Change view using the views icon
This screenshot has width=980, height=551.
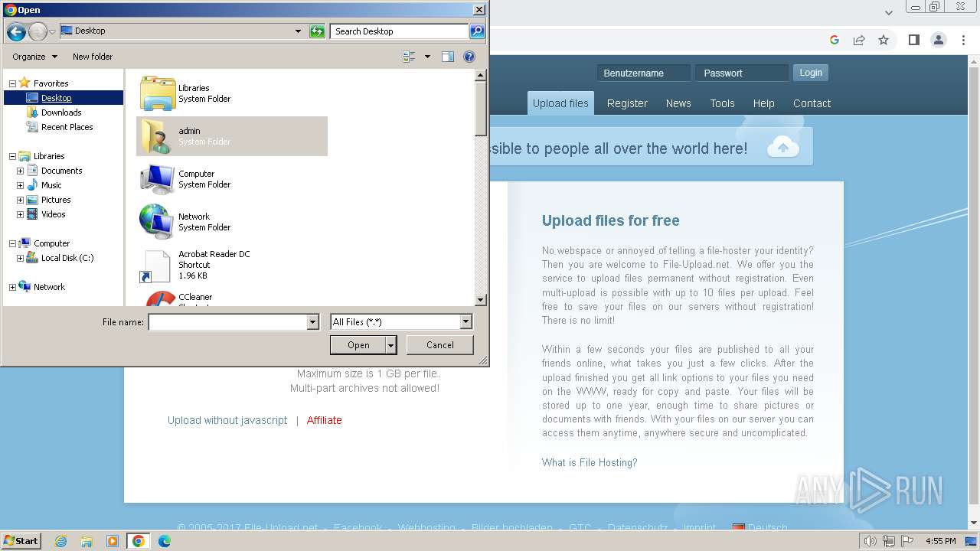409,57
